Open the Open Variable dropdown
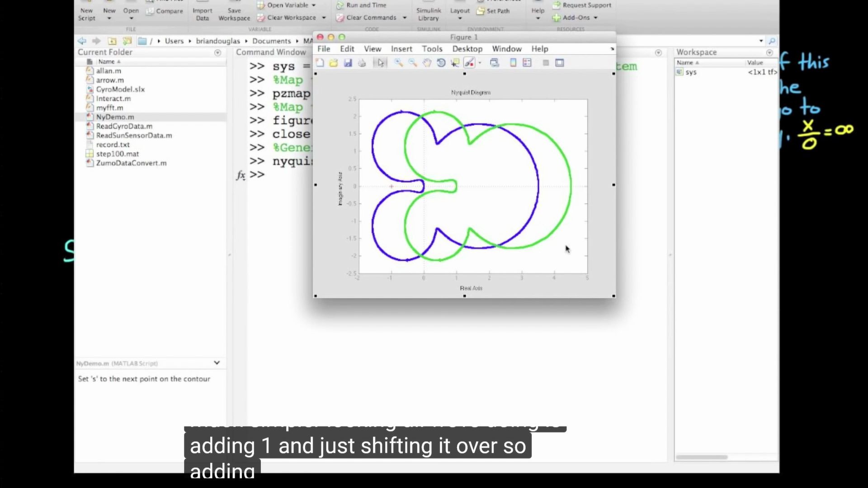The image size is (868, 488). [x=287, y=5]
